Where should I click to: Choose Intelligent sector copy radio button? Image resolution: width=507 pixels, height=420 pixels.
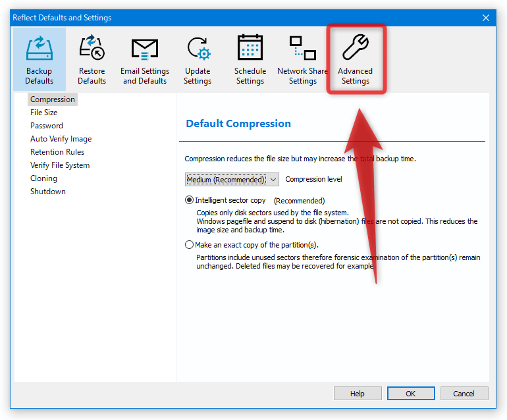(x=189, y=200)
